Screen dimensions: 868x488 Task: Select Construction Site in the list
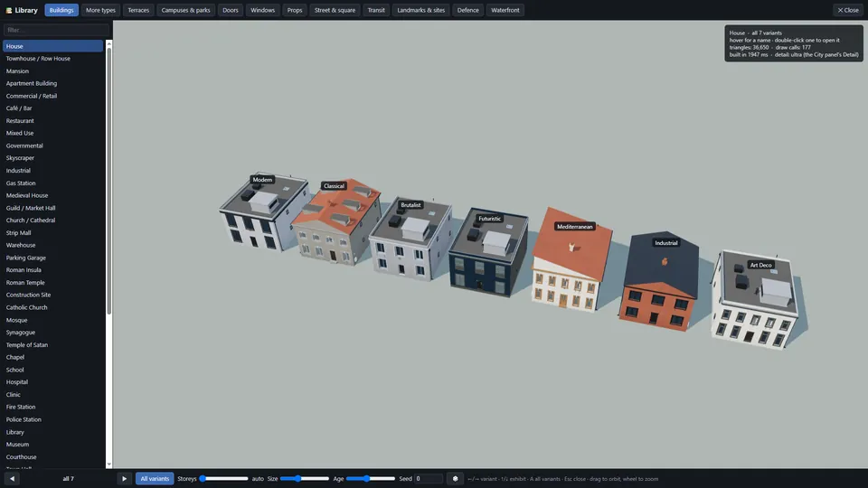tap(53, 295)
